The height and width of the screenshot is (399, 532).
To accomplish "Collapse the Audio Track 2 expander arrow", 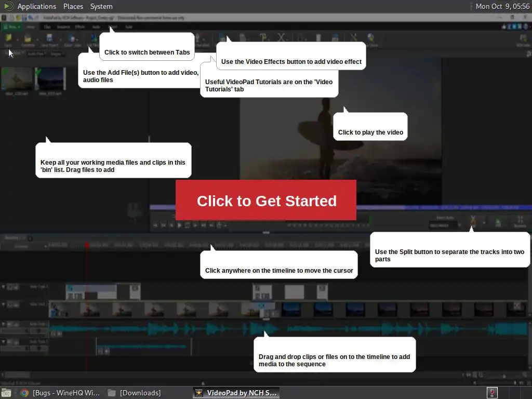I will [x=4, y=342].
